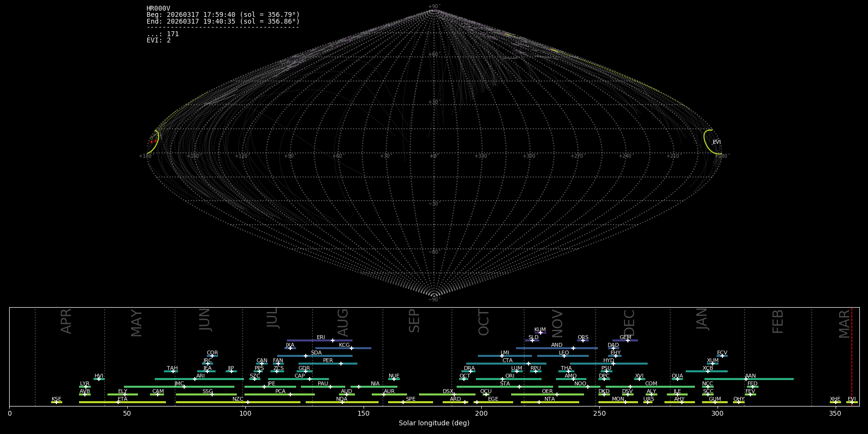The height and width of the screenshot is (434, 868).
Task: Select the EVI label on sky map
Action: tap(717, 142)
